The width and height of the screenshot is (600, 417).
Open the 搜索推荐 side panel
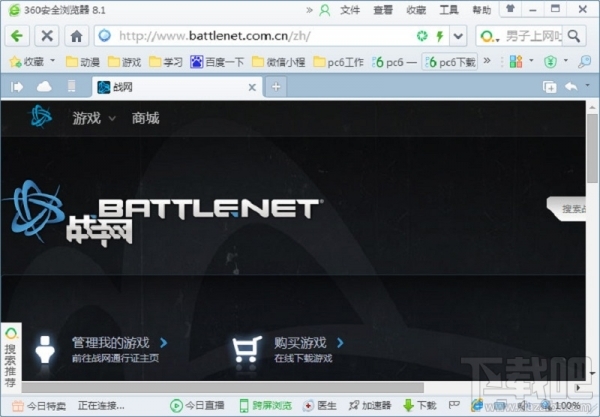point(11,357)
